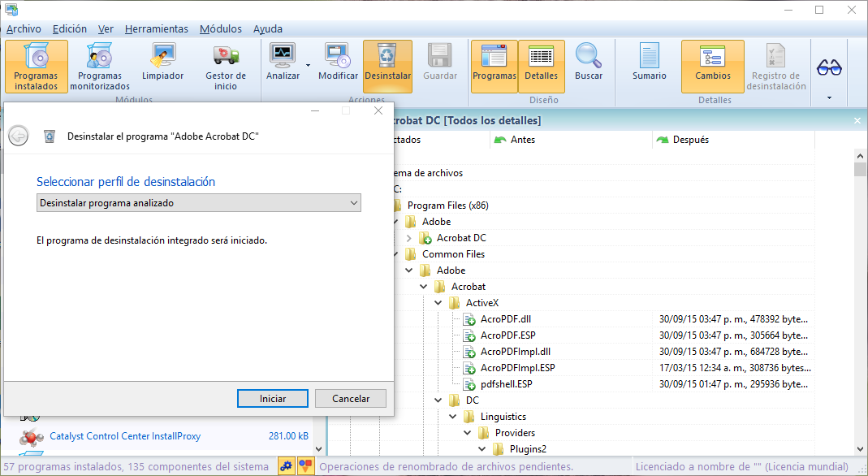Image resolution: width=868 pixels, height=476 pixels.
Task: Click the pdfshell.ESP file icon
Action: click(x=469, y=384)
